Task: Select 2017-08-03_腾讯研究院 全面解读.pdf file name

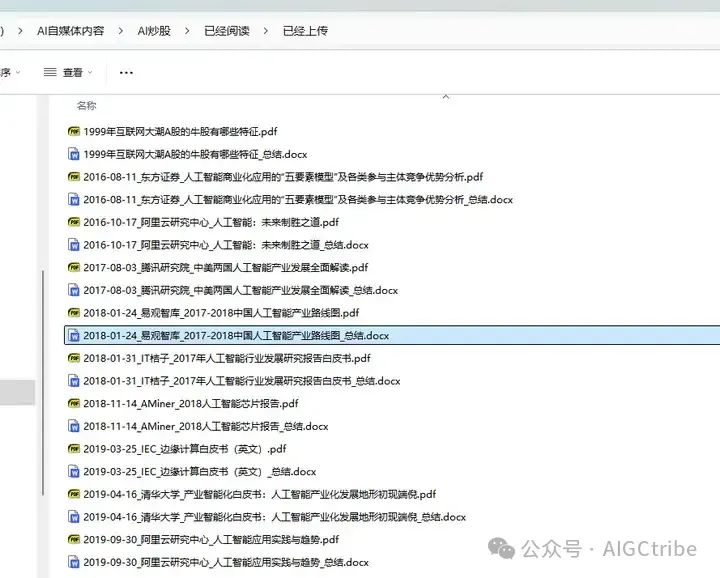Action: click(226, 268)
